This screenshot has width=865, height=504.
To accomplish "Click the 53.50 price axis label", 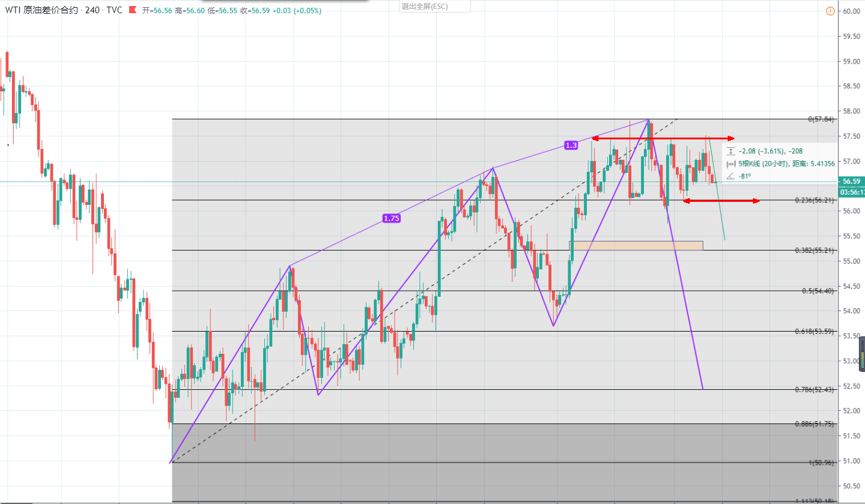I will (851, 336).
